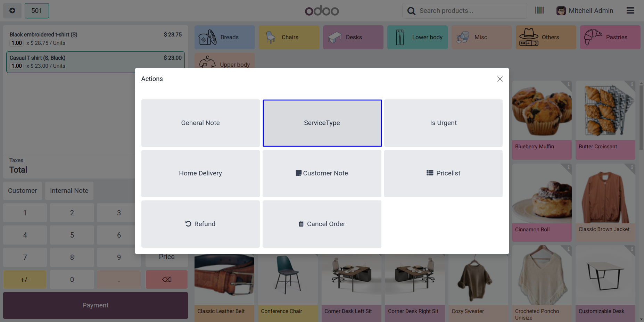
Task: Toggle the Home Delivery option
Action: (200, 173)
